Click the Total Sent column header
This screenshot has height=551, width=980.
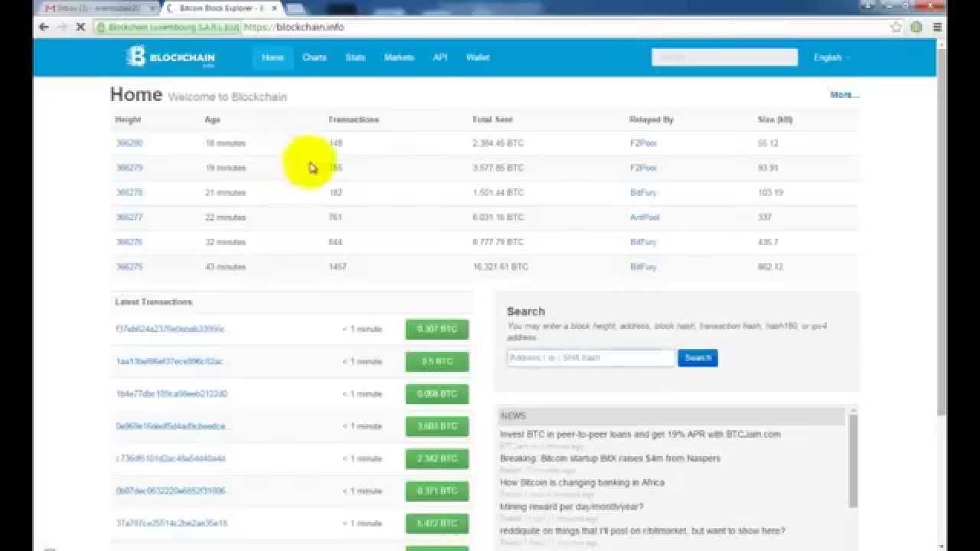coord(492,119)
